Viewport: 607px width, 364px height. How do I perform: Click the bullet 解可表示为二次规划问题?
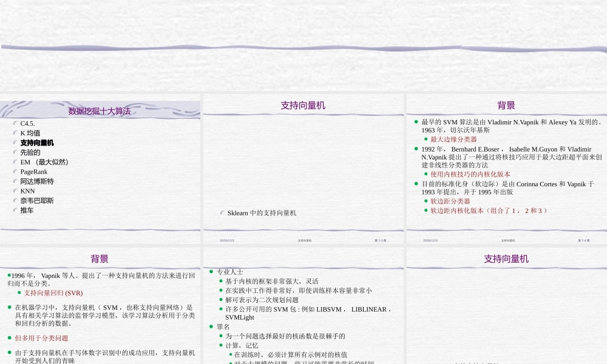point(262,300)
